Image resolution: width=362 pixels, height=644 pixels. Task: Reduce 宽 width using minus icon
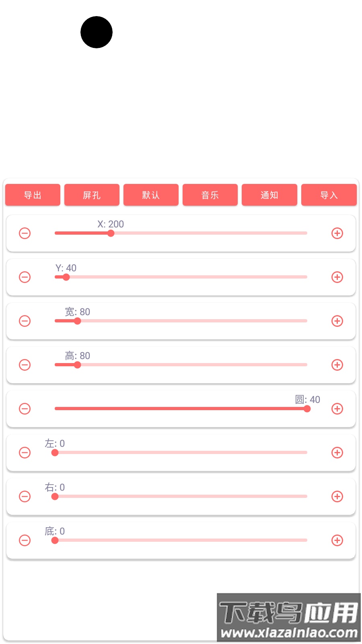point(25,321)
